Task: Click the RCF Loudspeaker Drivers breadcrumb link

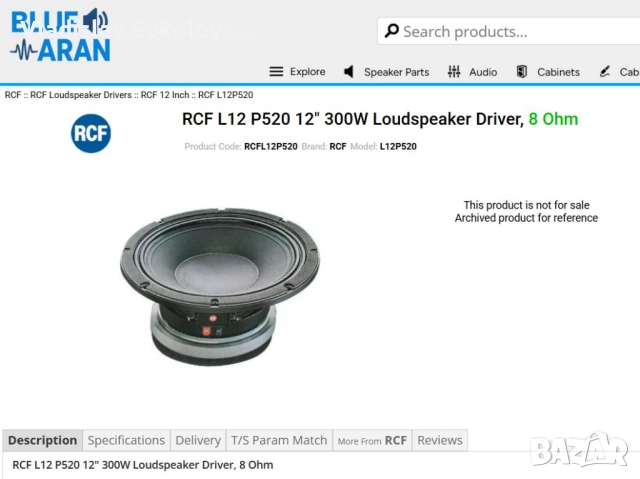Action: [x=81, y=95]
